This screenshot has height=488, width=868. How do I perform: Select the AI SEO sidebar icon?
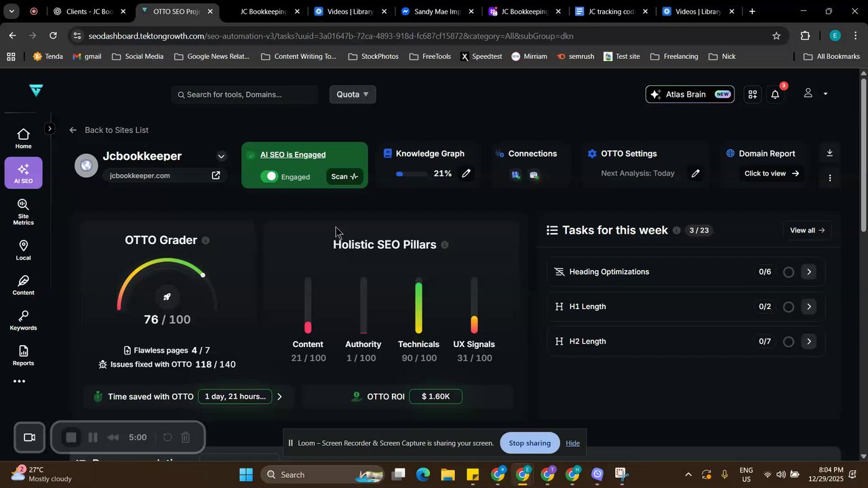point(23,173)
